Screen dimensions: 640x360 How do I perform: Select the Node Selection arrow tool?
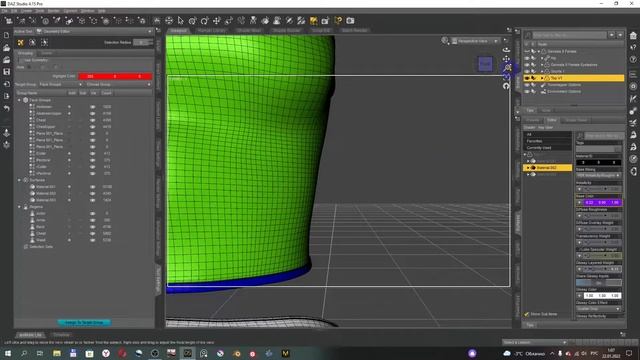(x=180, y=20)
